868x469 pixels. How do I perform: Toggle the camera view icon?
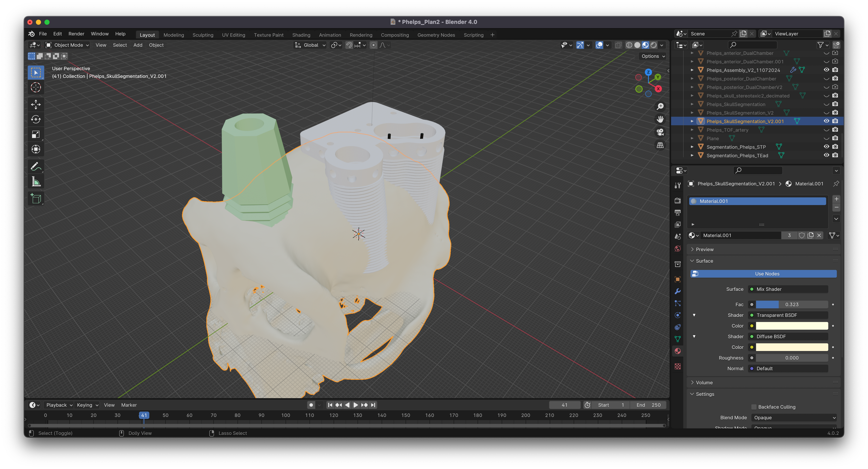pos(660,132)
